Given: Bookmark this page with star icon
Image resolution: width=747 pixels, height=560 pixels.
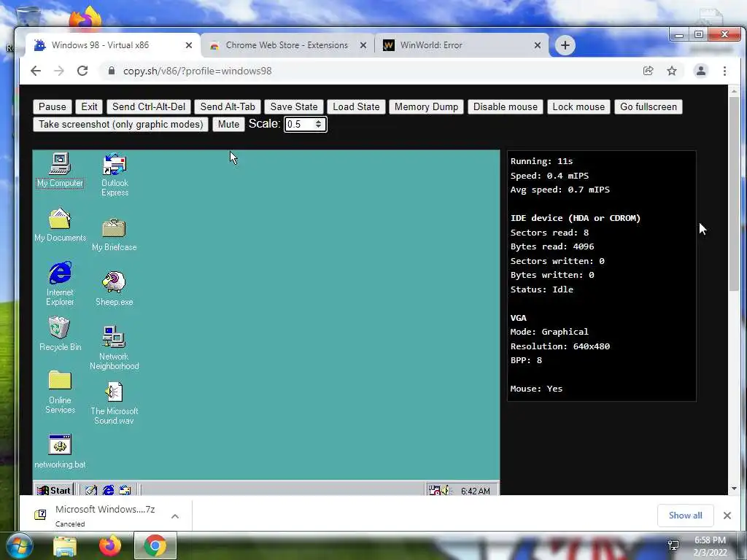Looking at the screenshot, I should tap(672, 71).
